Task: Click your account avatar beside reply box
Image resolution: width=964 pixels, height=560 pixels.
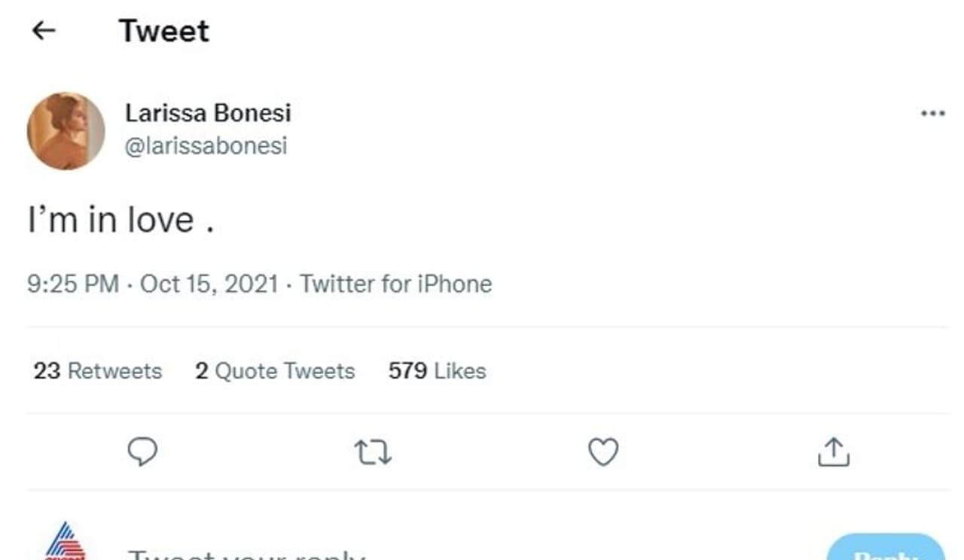Action: (x=66, y=543)
